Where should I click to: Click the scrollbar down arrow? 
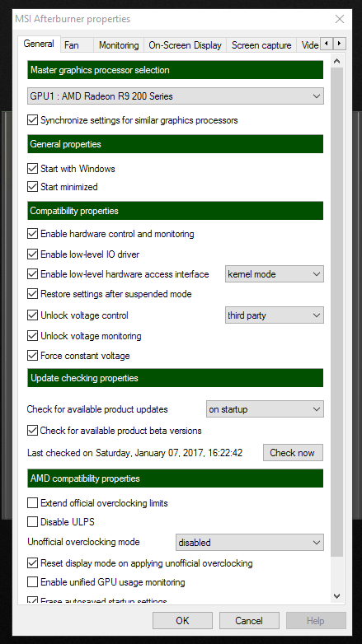(x=337, y=595)
